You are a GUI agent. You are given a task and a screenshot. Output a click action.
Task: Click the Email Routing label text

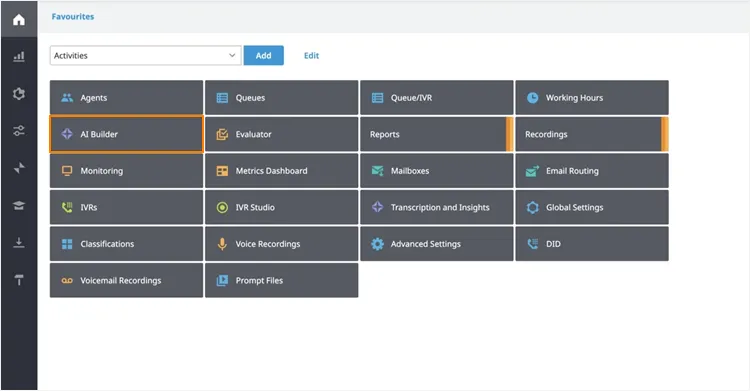pyautogui.click(x=572, y=171)
